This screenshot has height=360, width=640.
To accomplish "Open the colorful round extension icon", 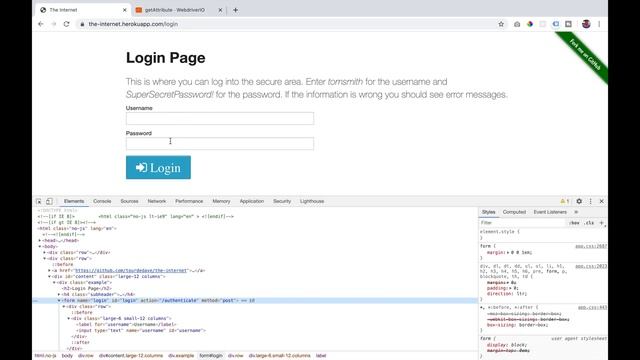I will pos(530,24).
